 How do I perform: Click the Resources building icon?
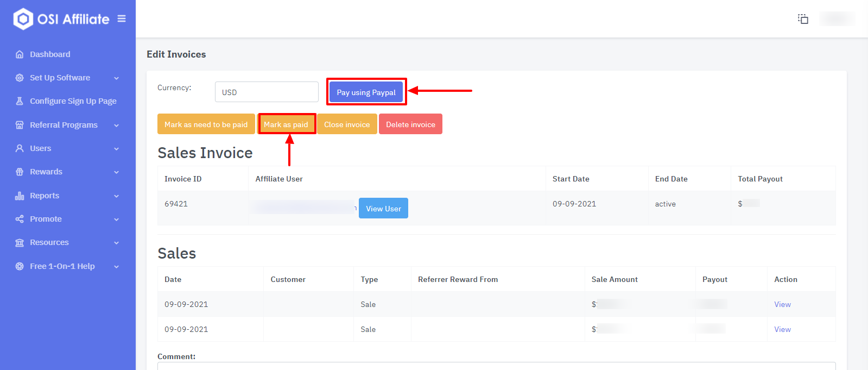coord(20,242)
